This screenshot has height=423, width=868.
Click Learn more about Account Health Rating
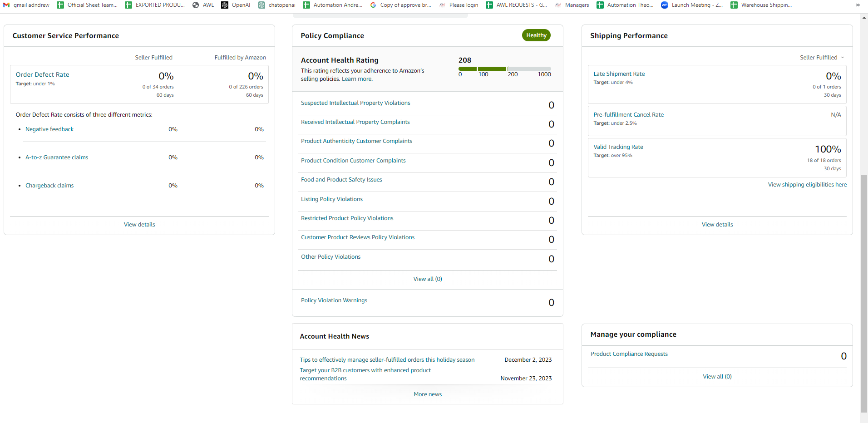(x=357, y=79)
